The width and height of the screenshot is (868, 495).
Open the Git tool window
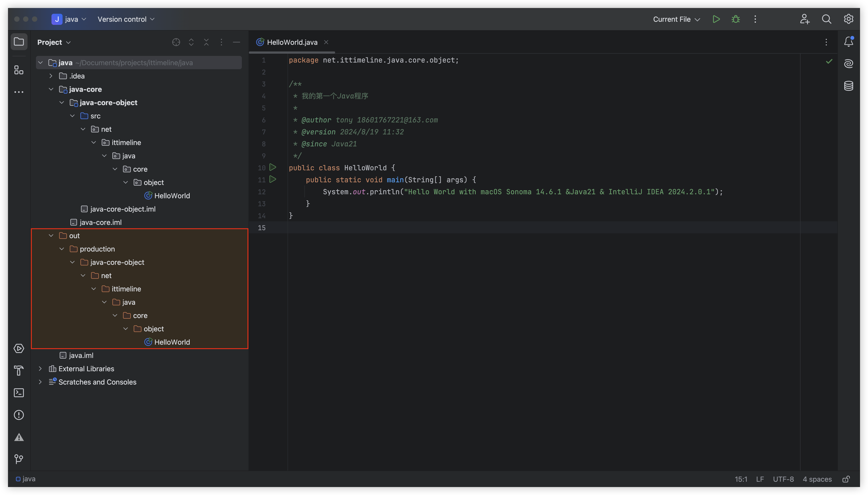(19, 459)
